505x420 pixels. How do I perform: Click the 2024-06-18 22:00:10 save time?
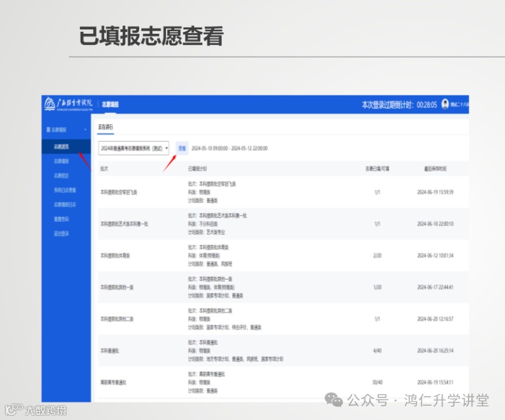click(x=435, y=224)
